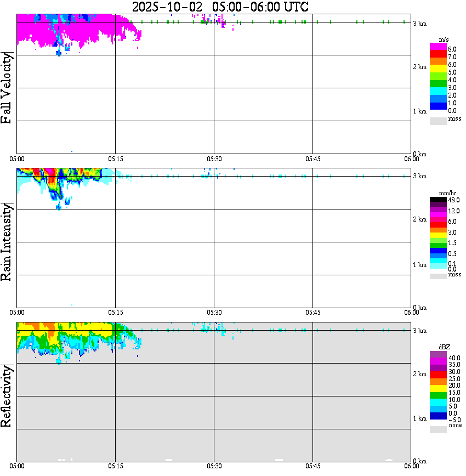
Task: Select the blue 0.5 mm/hr legend swatch
Action: pos(438,251)
